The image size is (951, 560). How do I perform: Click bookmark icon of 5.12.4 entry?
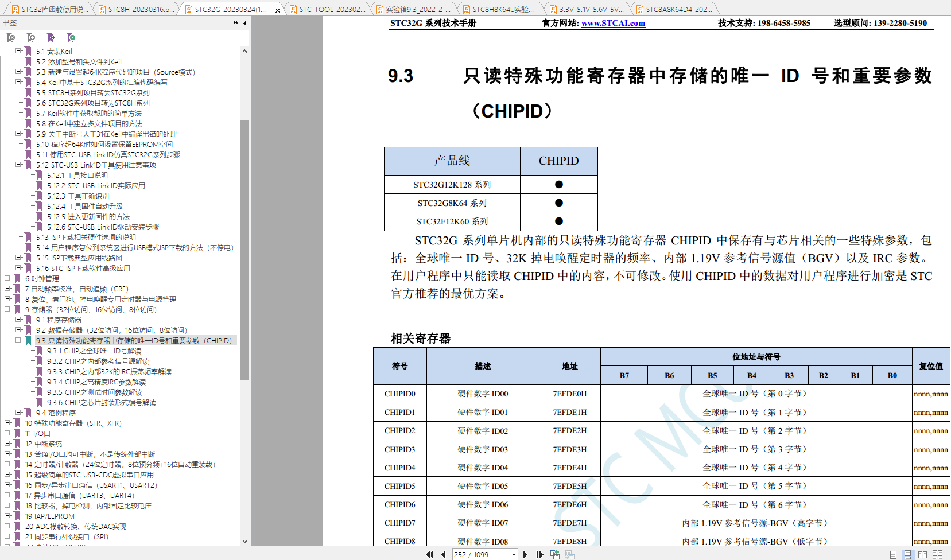pyautogui.click(x=39, y=206)
